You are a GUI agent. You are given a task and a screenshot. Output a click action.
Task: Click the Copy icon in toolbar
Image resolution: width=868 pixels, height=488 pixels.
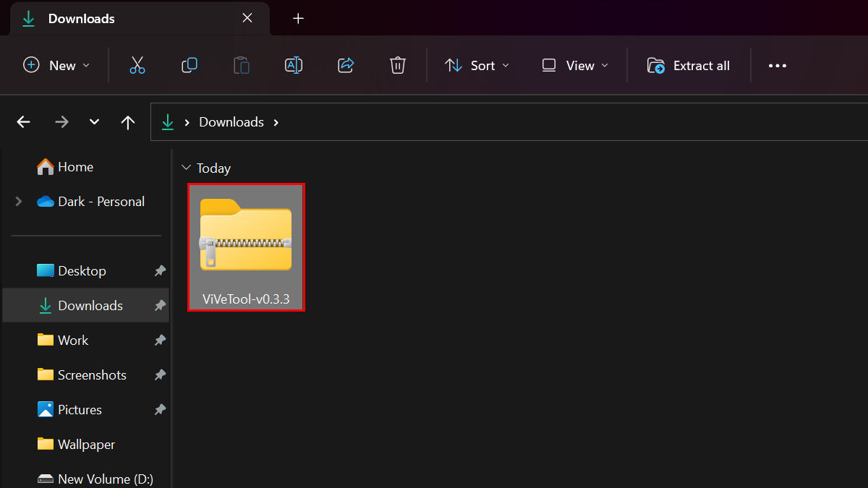(x=190, y=66)
